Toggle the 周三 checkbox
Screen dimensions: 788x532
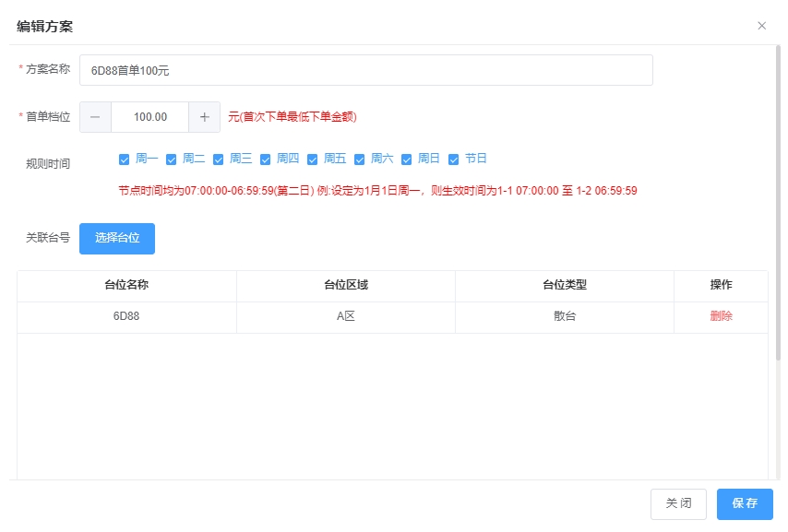point(219,159)
